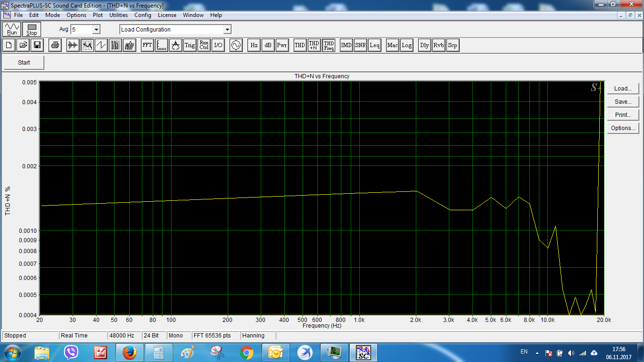The height and width of the screenshot is (362, 644).
Task: Click the Stop button in the toolbar
Action: pyautogui.click(x=32, y=29)
